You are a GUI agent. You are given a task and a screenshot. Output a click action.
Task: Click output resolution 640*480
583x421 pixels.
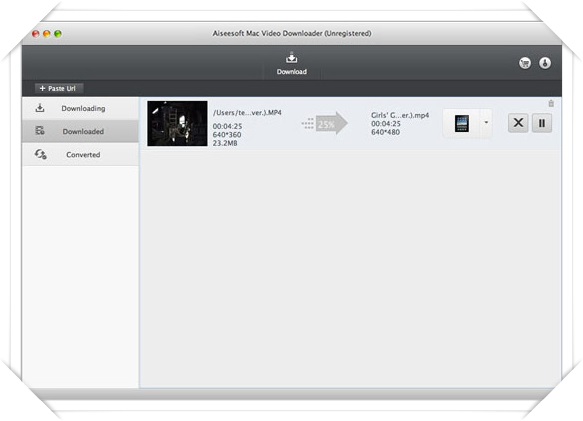point(386,132)
